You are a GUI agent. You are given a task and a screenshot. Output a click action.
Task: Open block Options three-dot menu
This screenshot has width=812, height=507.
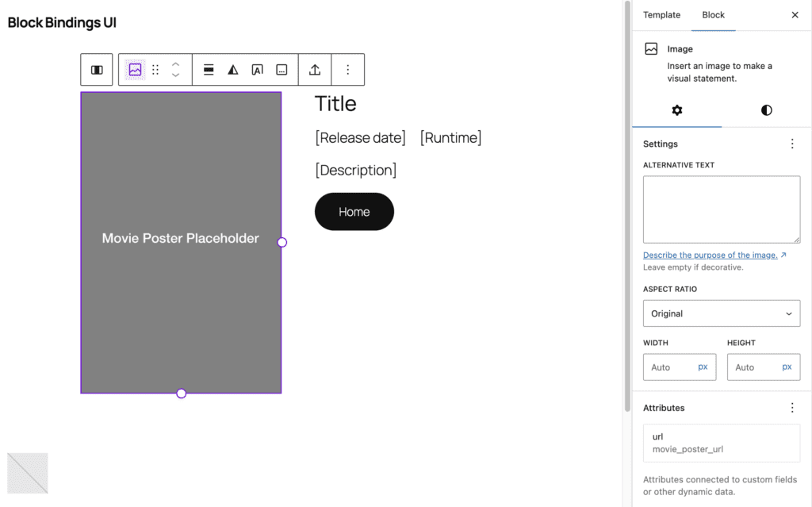click(x=348, y=70)
